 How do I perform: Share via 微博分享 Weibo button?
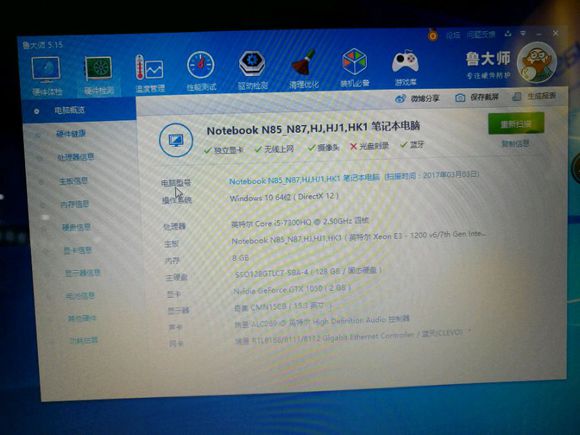tap(417, 98)
